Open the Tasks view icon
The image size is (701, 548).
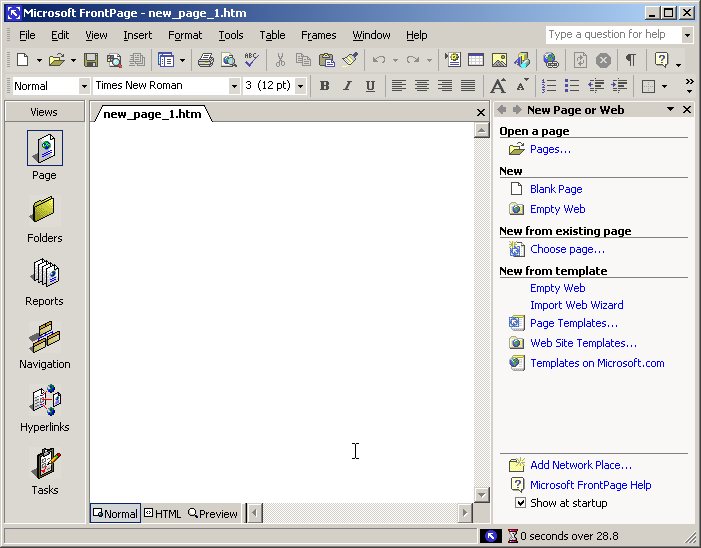[x=44, y=472]
